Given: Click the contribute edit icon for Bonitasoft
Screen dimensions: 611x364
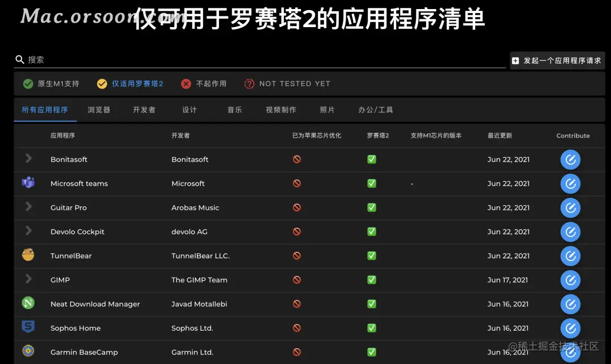Looking at the screenshot, I should tap(570, 159).
